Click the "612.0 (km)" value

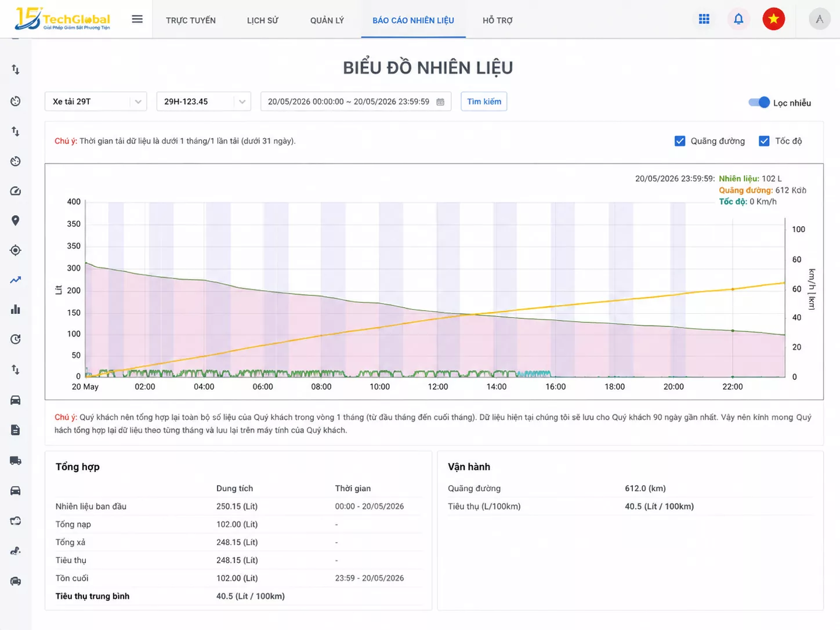[645, 488]
